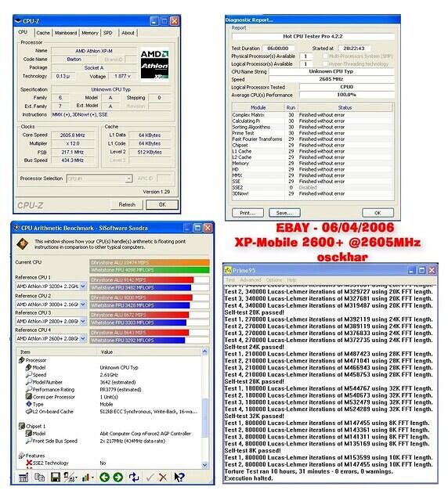This screenshot has height=501, width=448.
Task: Open the computer selection icon in Sandra toolbar
Action: point(70,478)
